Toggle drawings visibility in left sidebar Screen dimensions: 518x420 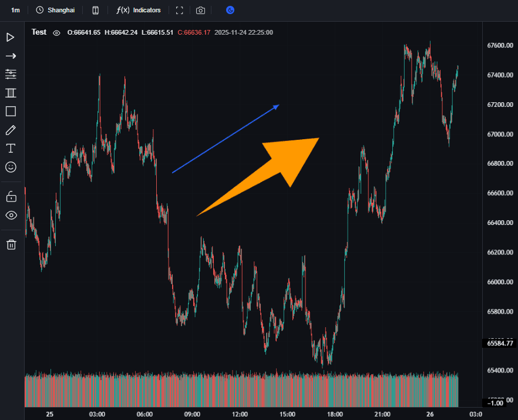tap(11, 215)
